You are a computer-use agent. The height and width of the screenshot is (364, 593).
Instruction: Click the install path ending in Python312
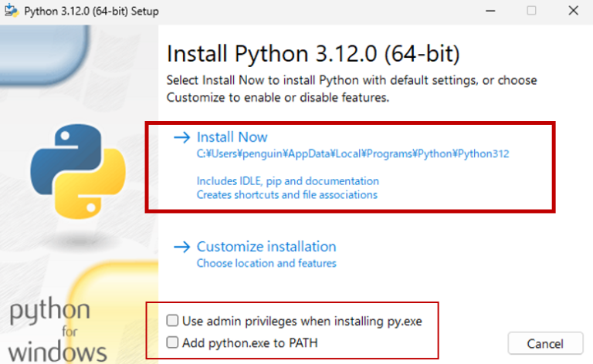coord(353,154)
